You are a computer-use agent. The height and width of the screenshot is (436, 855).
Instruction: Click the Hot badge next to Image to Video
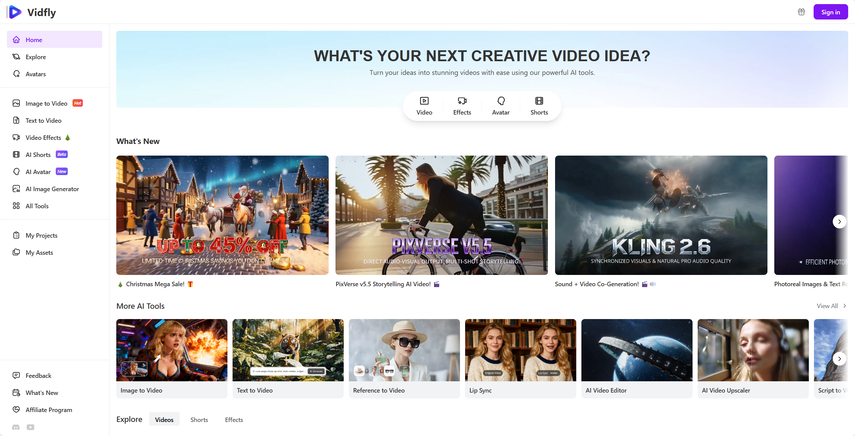coord(77,103)
